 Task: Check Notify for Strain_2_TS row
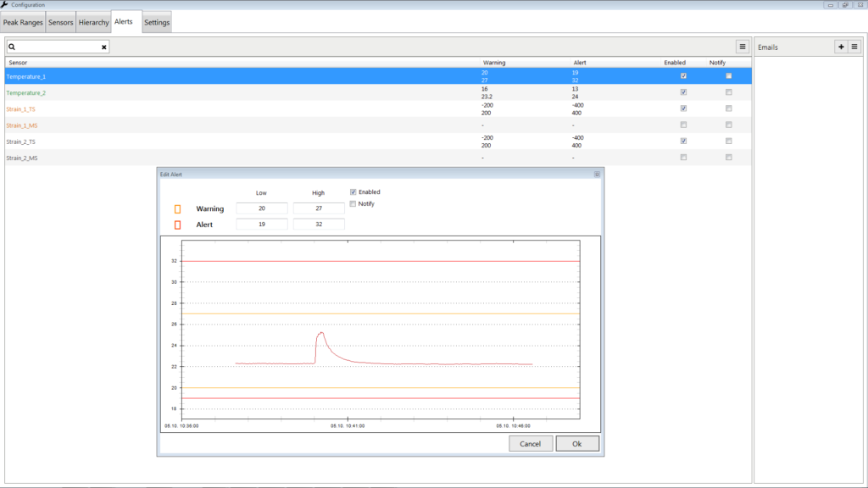(728, 141)
